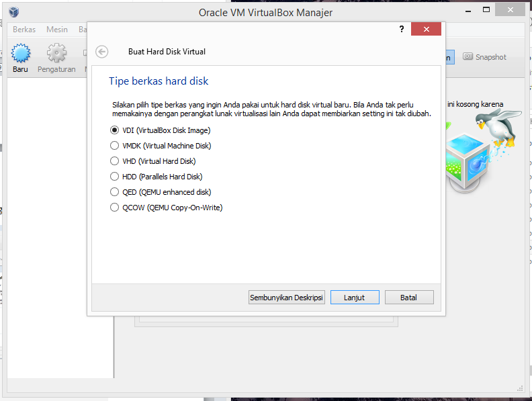This screenshot has height=401, width=532.
Task: Click the Buat Hard Disk Virtual title
Action: pos(167,52)
